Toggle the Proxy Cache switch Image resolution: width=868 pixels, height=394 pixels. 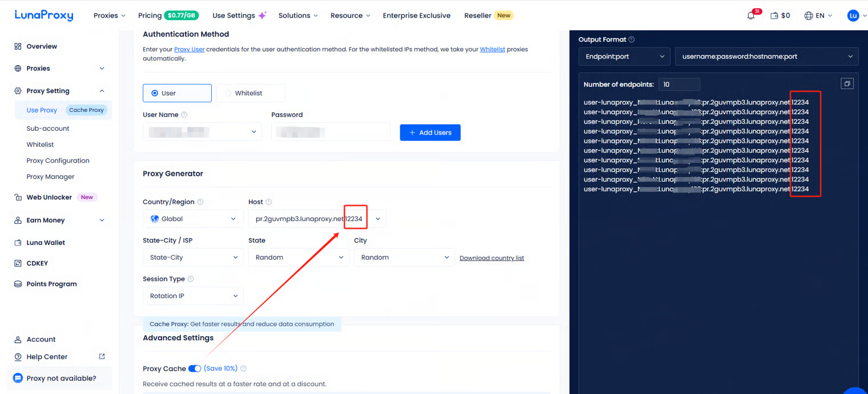pyautogui.click(x=195, y=369)
